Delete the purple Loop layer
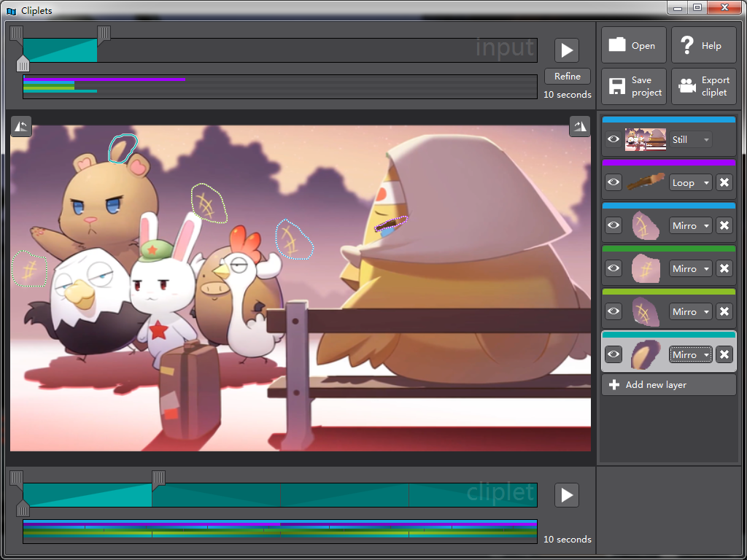747x560 pixels. [x=724, y=182]
